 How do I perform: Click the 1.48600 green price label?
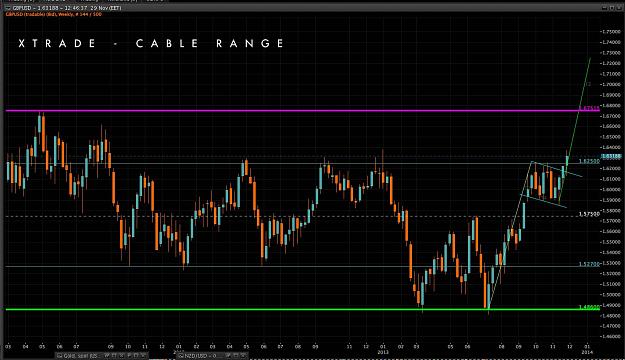coord(589,307)
